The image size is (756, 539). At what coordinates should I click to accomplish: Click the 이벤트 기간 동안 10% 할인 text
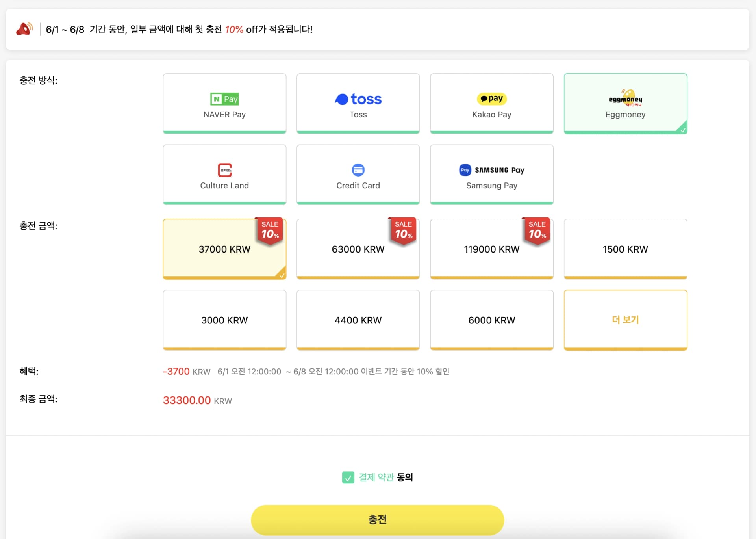405,371
